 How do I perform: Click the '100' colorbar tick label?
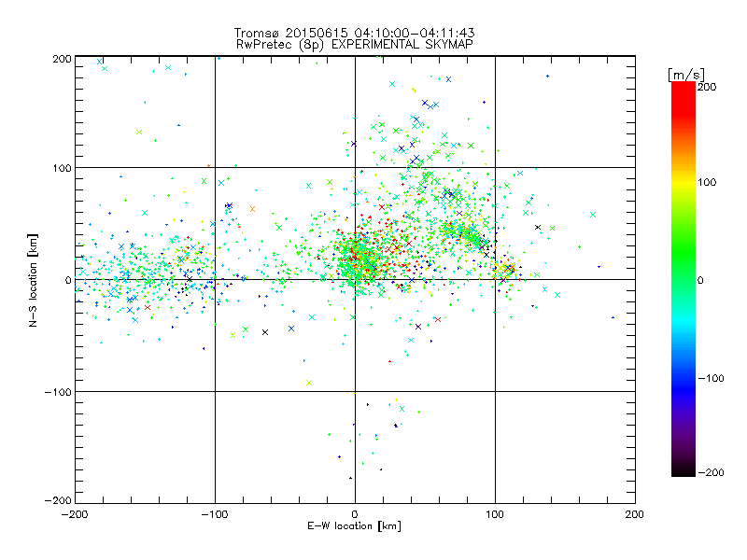[x=707, y=182]
